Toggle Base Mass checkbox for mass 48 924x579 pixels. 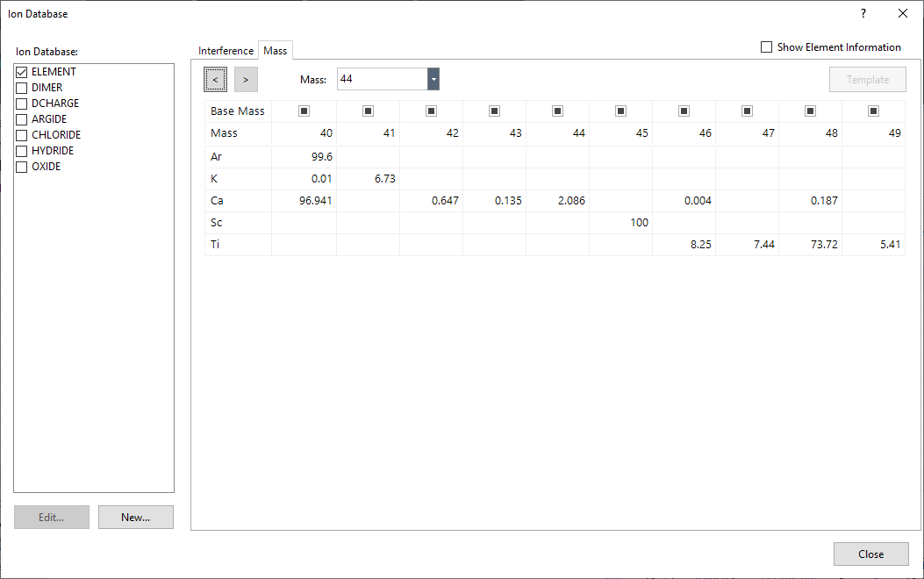click(x=810, y=111)
